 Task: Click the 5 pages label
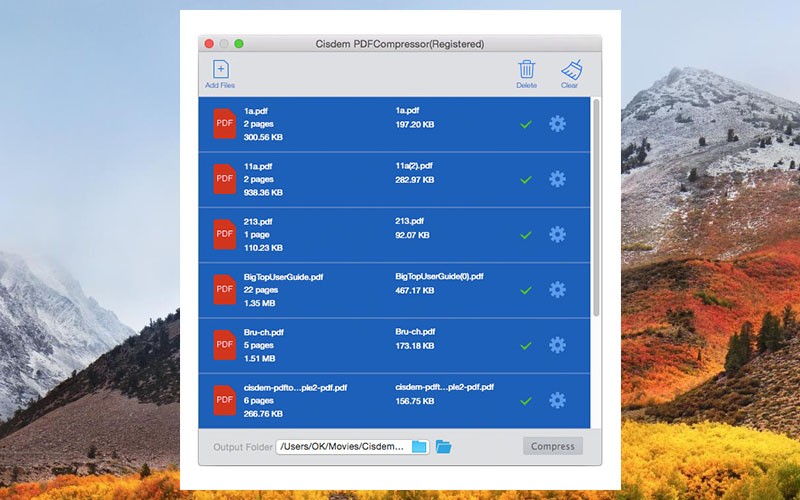pyautogui.click(x=259, y=345)
